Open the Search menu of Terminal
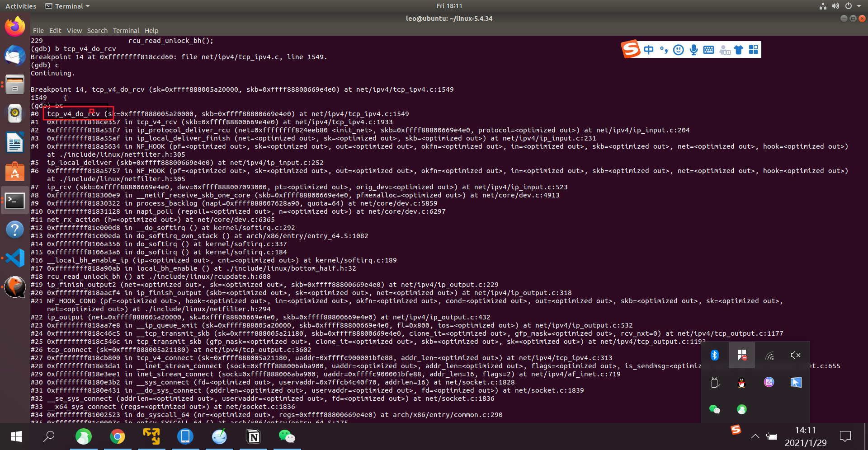Screen dimensions: 868x450 click(x=97, y=31)
